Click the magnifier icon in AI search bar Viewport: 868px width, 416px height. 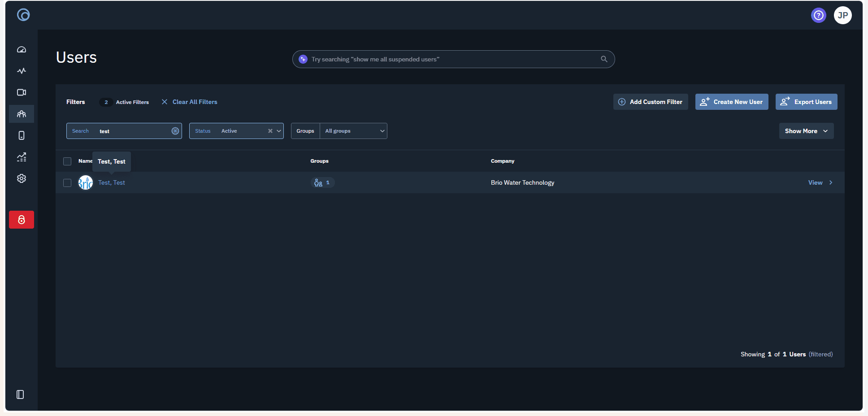(x=604, y=59)
